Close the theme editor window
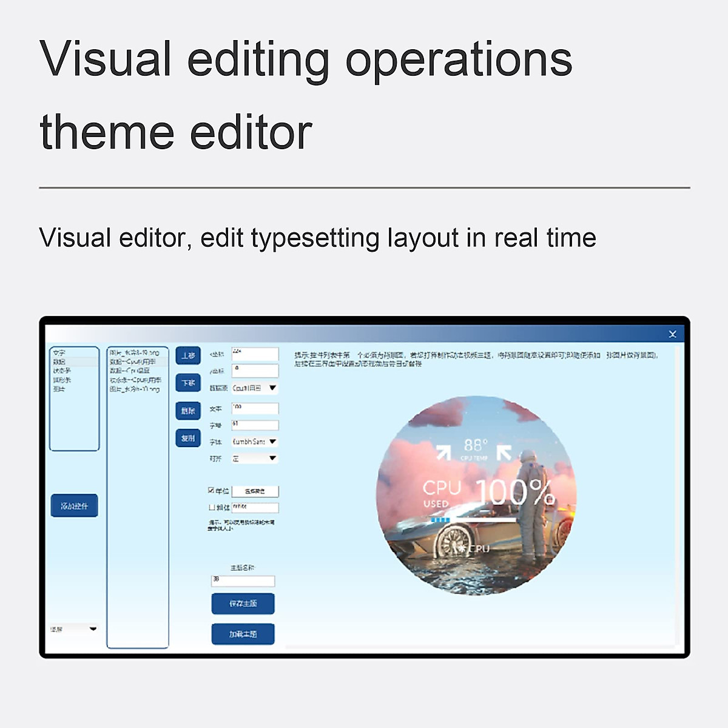The image size is (728, 728). (672, 334)
